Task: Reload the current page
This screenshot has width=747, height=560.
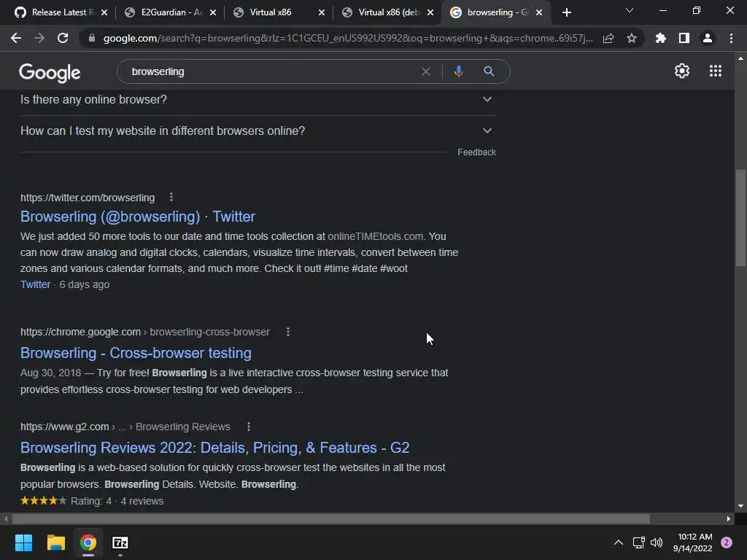Action: point(63,38)
